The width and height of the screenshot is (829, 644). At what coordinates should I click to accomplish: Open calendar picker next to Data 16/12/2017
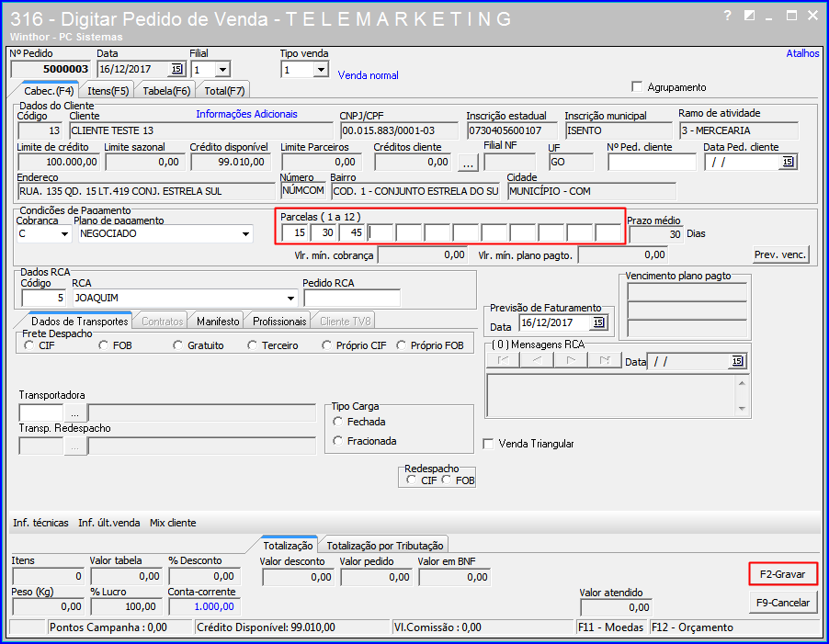click(x=176, y=69)
